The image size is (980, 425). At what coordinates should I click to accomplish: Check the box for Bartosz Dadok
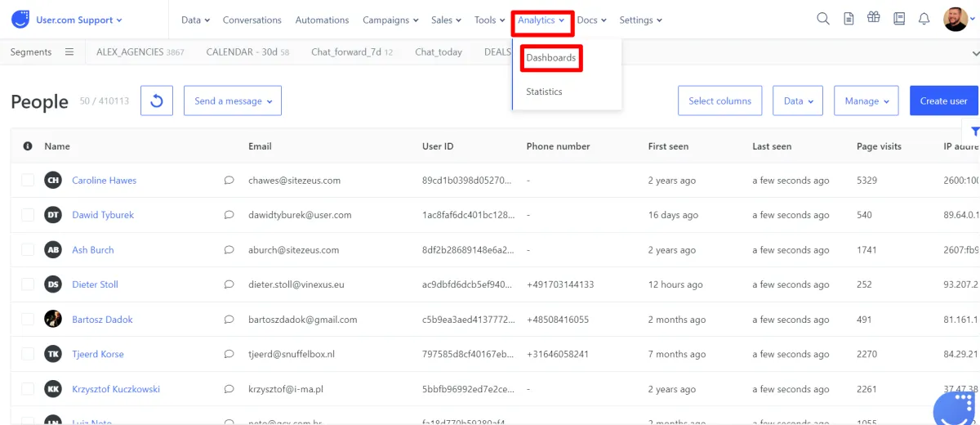coord(28,320)
